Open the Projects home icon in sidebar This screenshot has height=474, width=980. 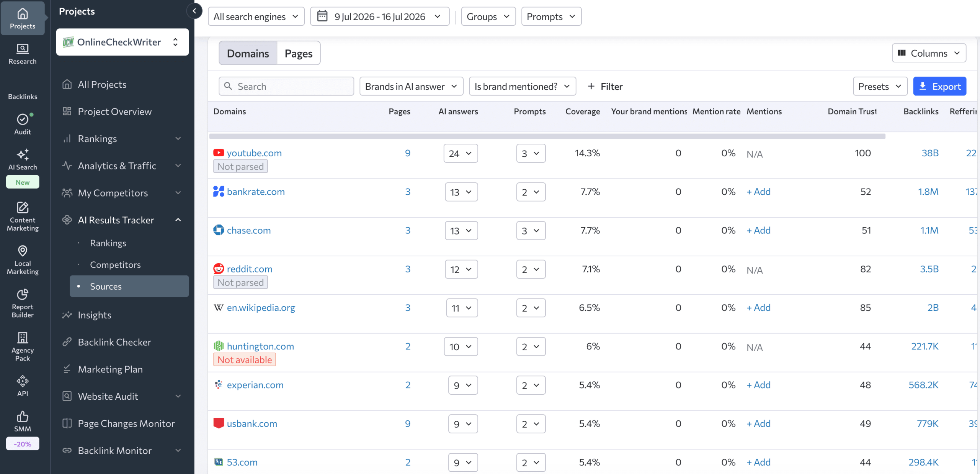pos(23,14)
